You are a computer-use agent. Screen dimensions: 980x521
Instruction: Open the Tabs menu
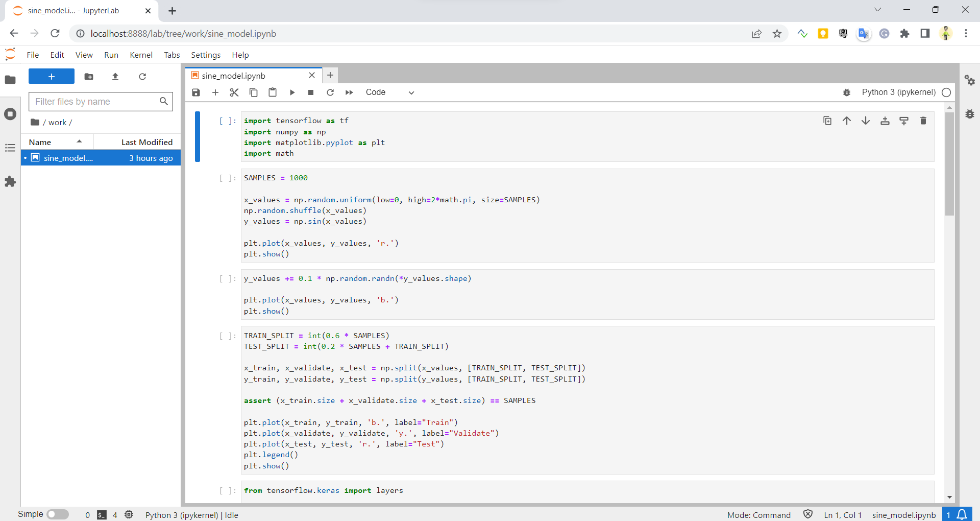point(172,55)
